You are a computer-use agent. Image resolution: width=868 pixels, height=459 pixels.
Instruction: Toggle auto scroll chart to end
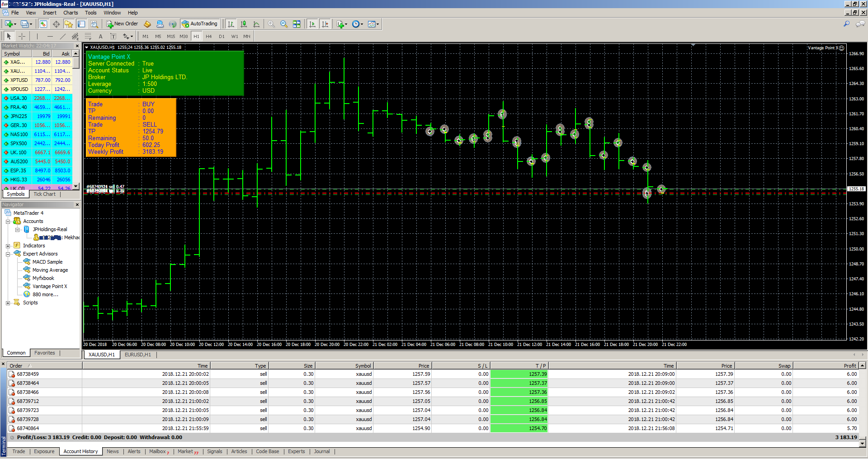[312, 24]
